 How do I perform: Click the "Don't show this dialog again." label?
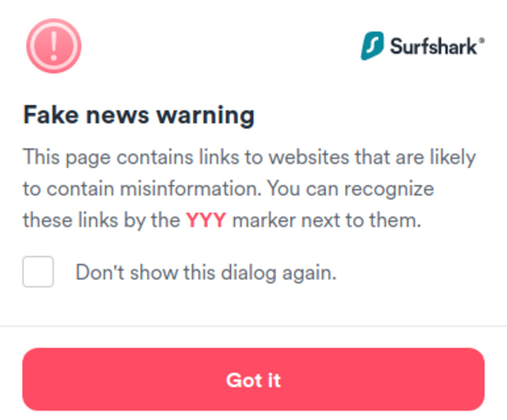tap(205, 272)
